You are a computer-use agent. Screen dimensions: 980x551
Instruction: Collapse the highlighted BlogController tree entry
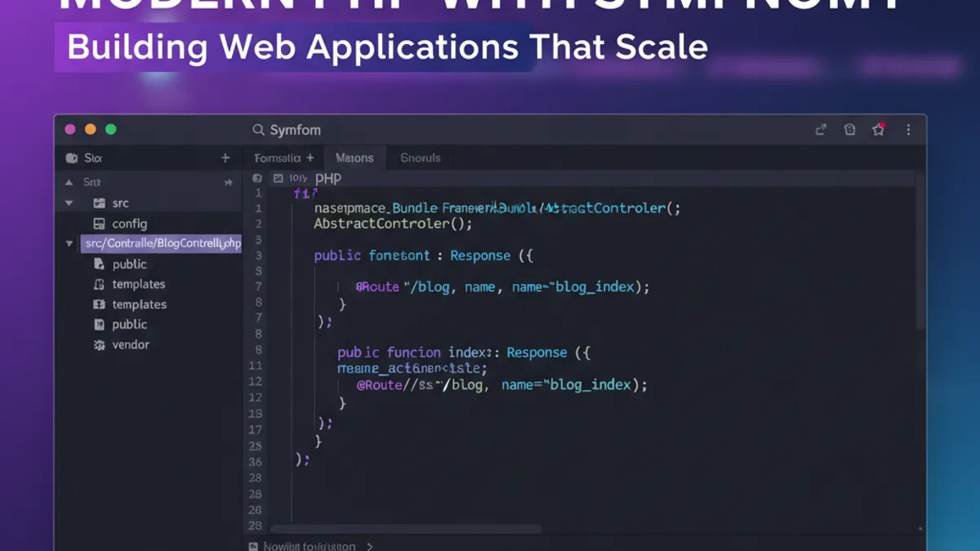point(69,243)
